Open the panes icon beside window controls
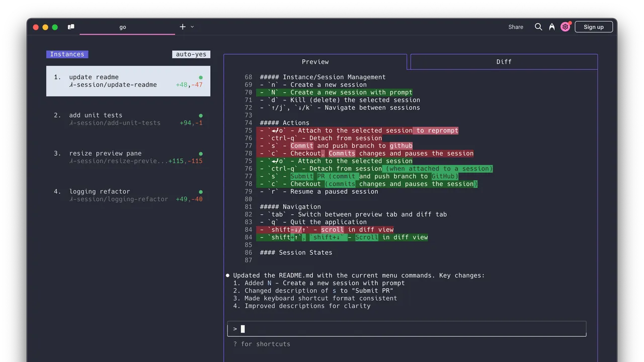 71,27
